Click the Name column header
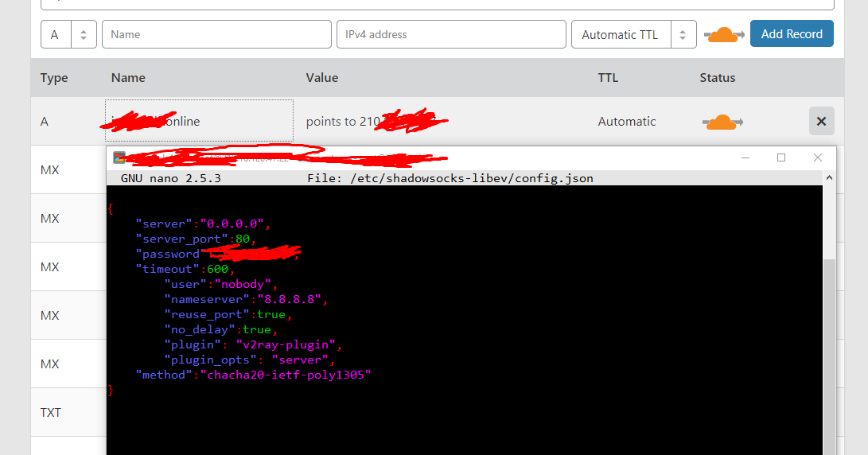 128,77
